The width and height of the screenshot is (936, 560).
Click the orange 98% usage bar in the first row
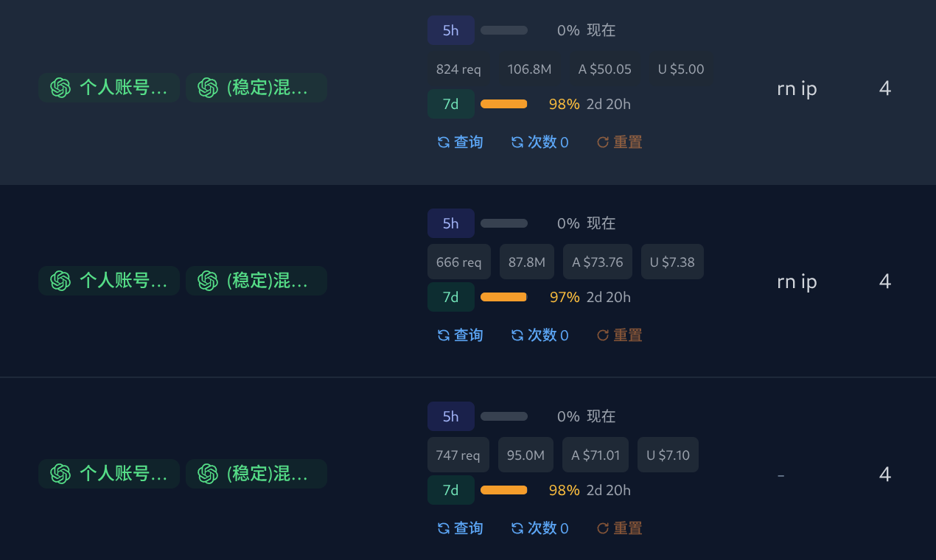[504, 104]
